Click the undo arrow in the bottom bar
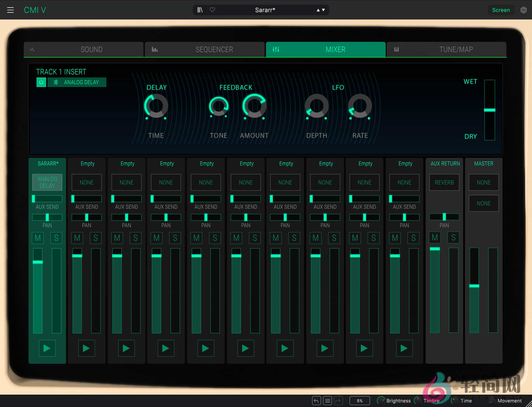Screen dimensions: 532x407 pyautogui.click(x=316, y=401)
